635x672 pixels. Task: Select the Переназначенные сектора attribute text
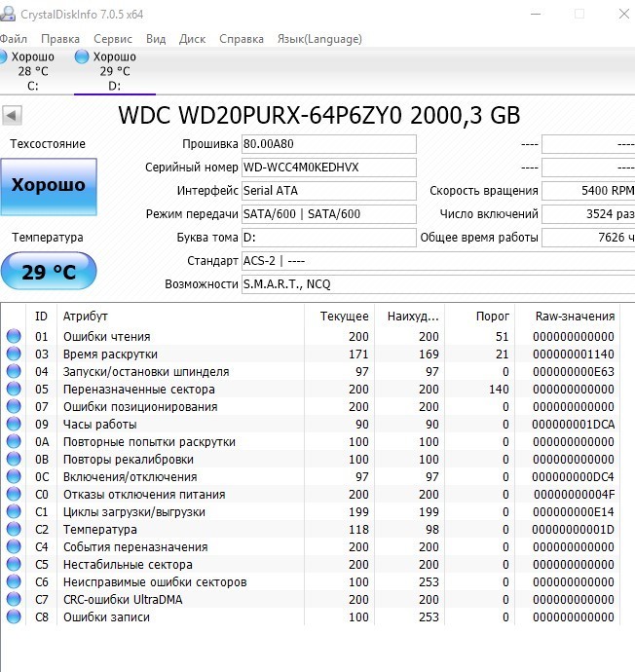139,390
